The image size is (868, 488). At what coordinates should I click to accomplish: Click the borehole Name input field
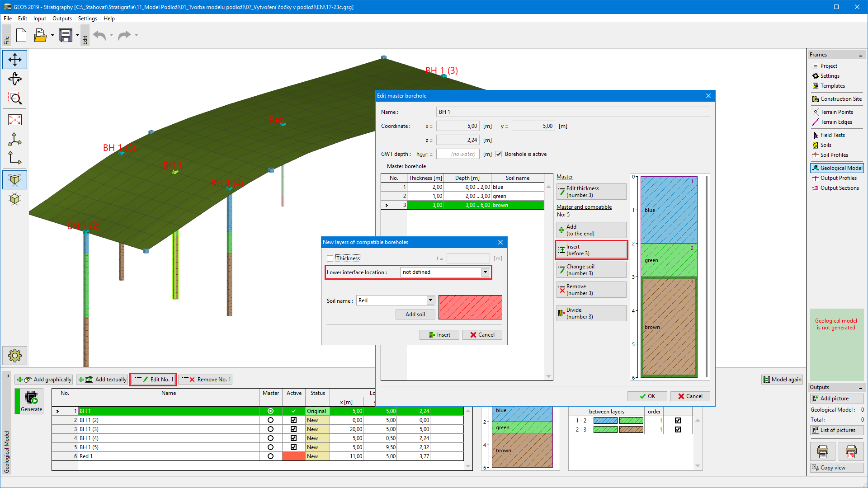tap(573, 112)
